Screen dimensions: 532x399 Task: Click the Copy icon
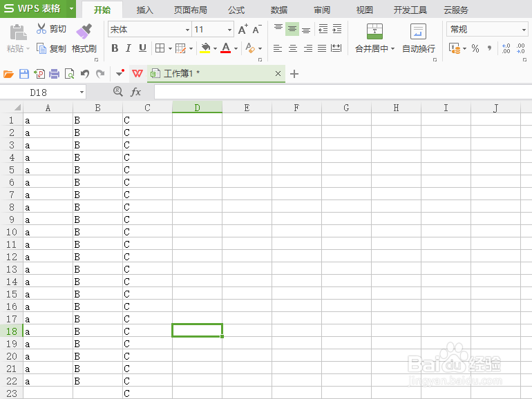point(41,48)
